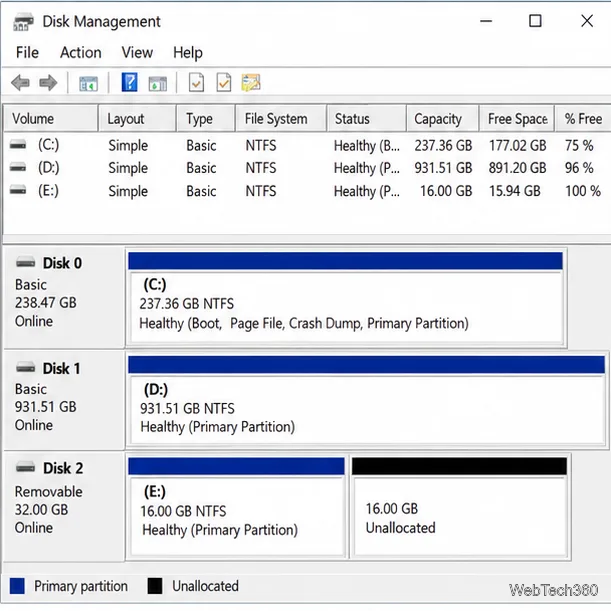The height and width of the screenshot is (611, 611).
Task: Click the second checkmark document toolbar icon
Action: (224, 83)
